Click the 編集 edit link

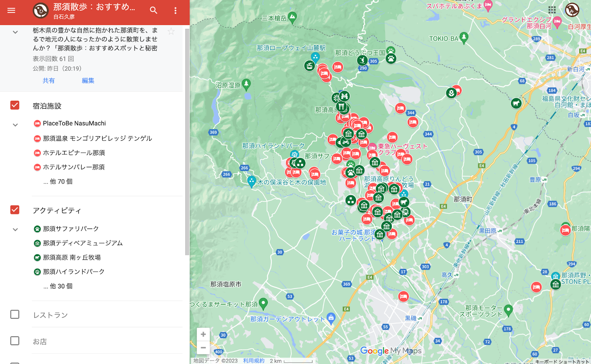[88, 80]
